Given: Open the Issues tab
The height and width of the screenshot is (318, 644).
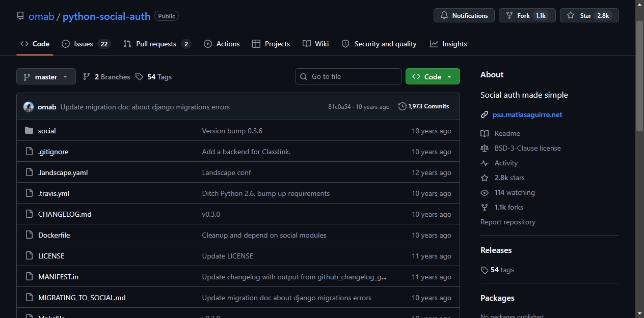Looking at the screenshot, I should 86,44.
